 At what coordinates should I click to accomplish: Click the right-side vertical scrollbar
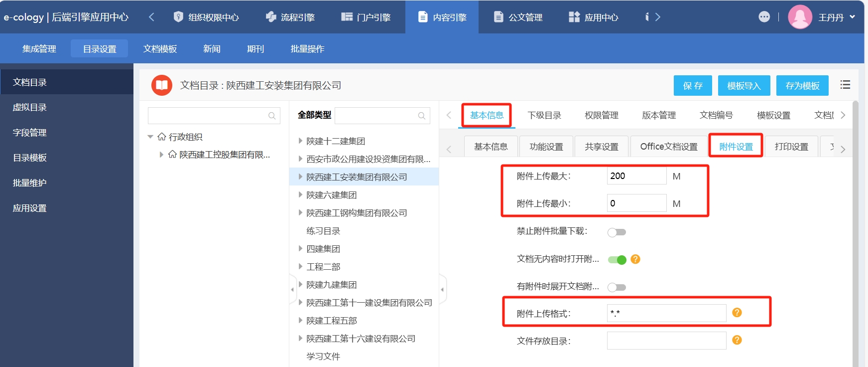(x=855, y=224)
